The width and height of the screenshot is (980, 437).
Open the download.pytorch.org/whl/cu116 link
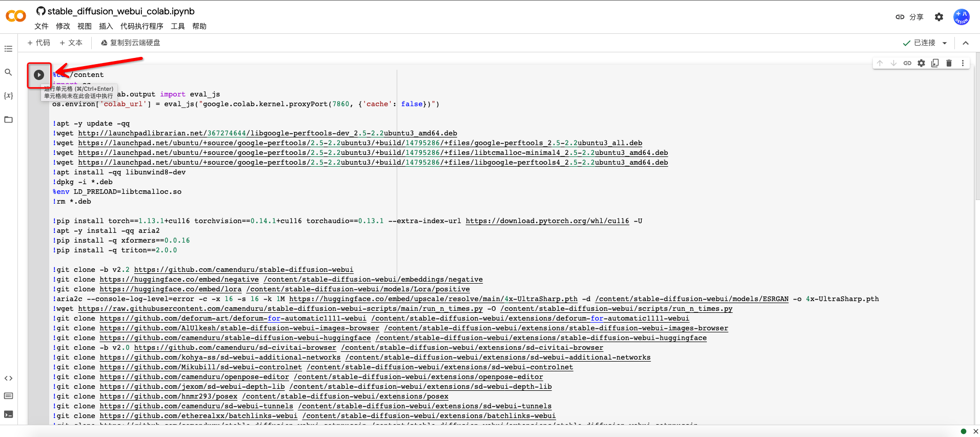click(x=547, y=221)
